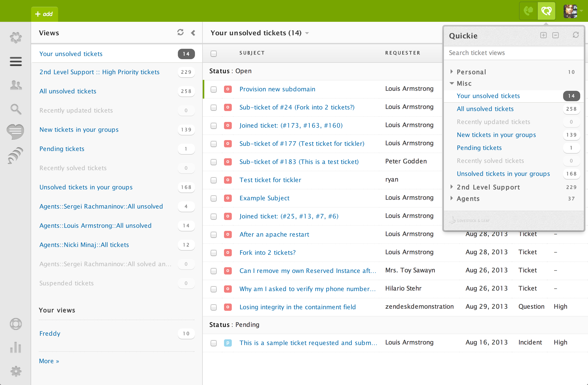
Task: Expand the Agents group in Quickie
Action: point(452,198)
